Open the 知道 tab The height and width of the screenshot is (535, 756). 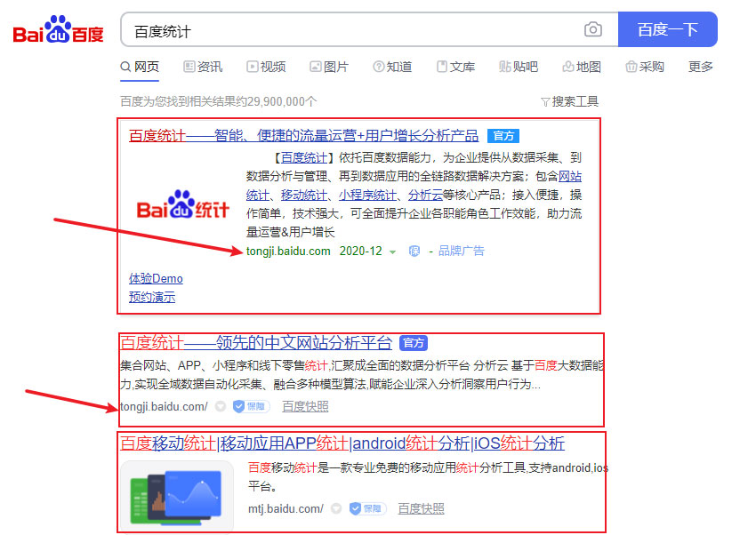point(392,67)
